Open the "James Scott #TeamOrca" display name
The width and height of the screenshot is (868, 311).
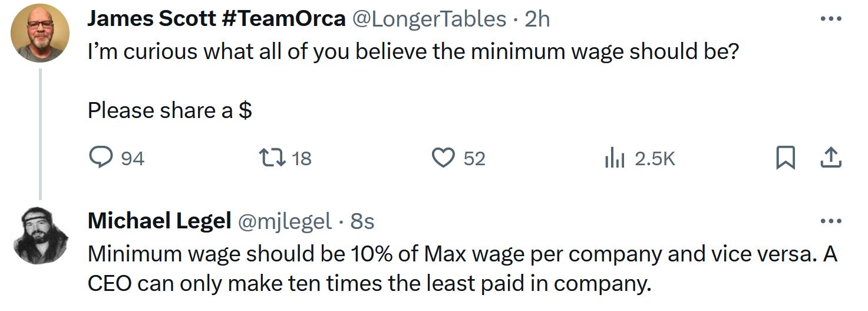216,19
